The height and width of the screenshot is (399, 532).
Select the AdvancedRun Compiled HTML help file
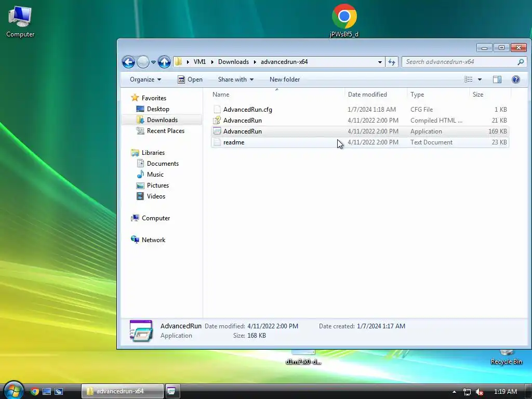point(360,121)
